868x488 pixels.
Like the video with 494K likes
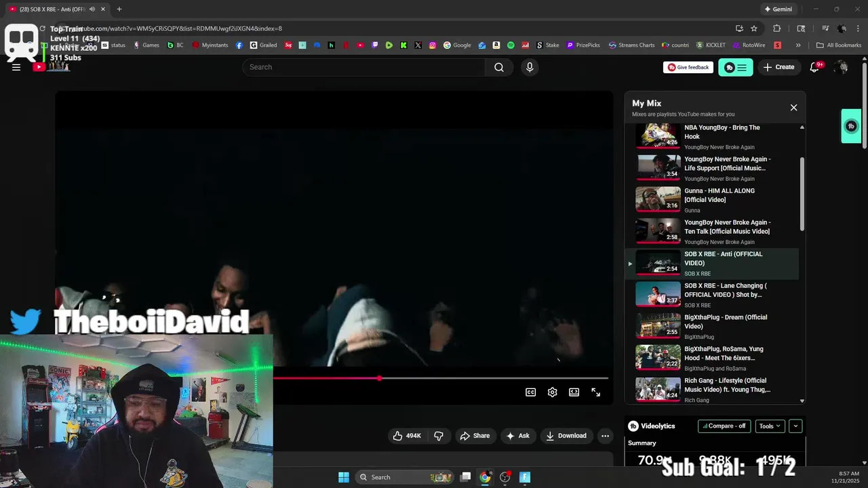click(x=406, y=436)
